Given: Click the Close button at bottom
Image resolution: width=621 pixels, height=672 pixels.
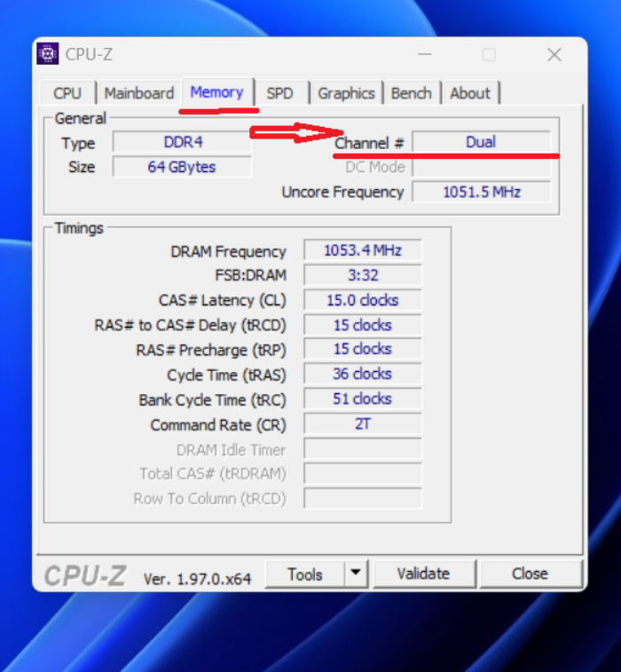Looking at the screenshot, I should coord(531,573).
